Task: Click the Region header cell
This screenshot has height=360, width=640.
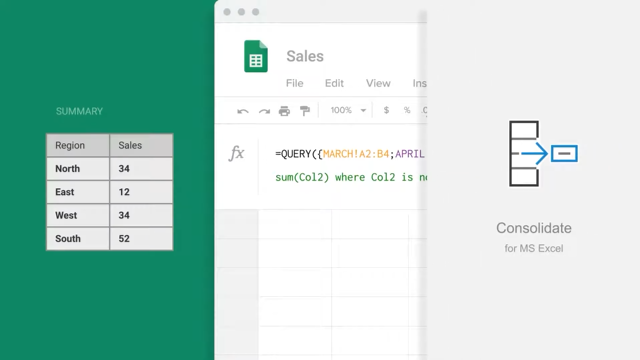Action: 78,145
